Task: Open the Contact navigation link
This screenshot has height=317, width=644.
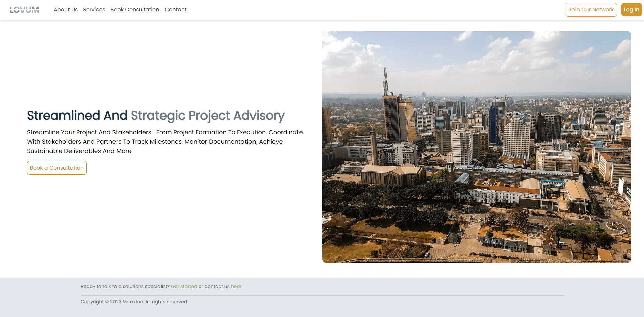Action: (175, 10)
